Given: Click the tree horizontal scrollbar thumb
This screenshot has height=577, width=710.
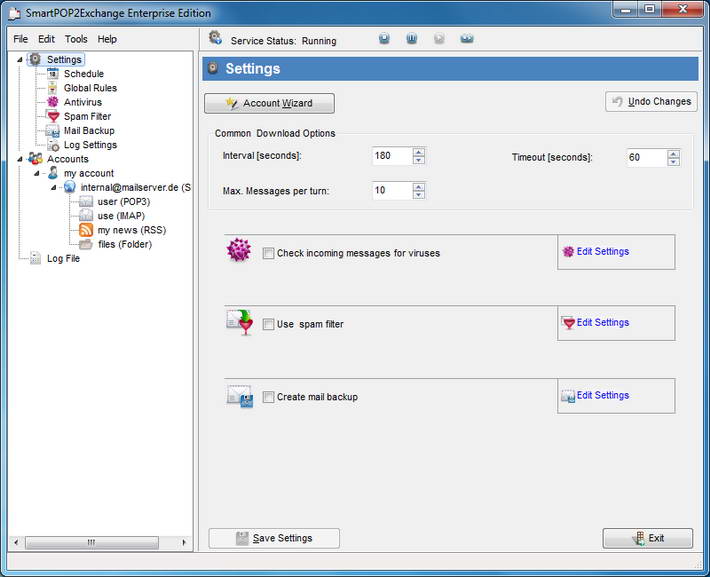Looking at the screenshot, I should (92, 542).
